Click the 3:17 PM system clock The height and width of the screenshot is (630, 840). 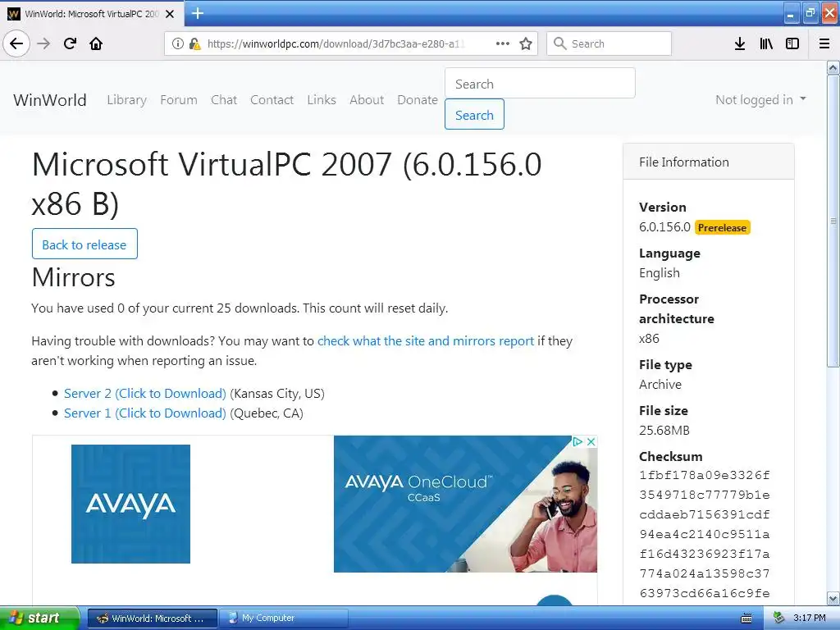click(810, 619)
